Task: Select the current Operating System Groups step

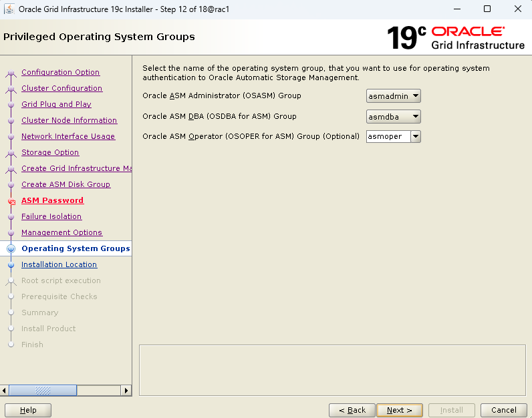Action: click(x=76, y=248)
